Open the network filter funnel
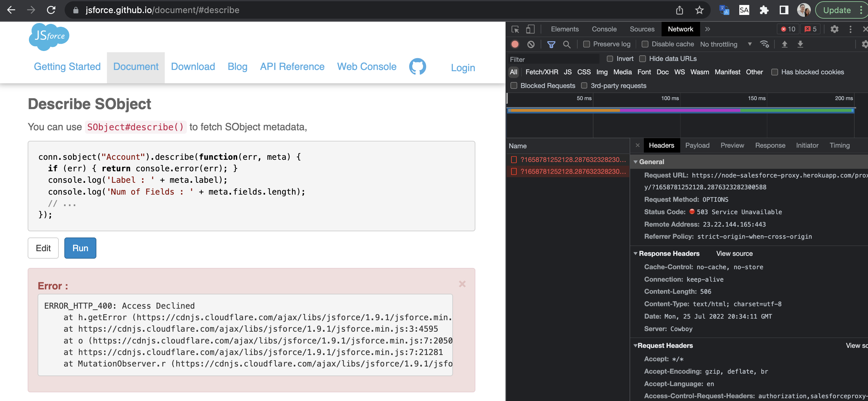Viewport: 868px width, 401px height. (551, 44)
